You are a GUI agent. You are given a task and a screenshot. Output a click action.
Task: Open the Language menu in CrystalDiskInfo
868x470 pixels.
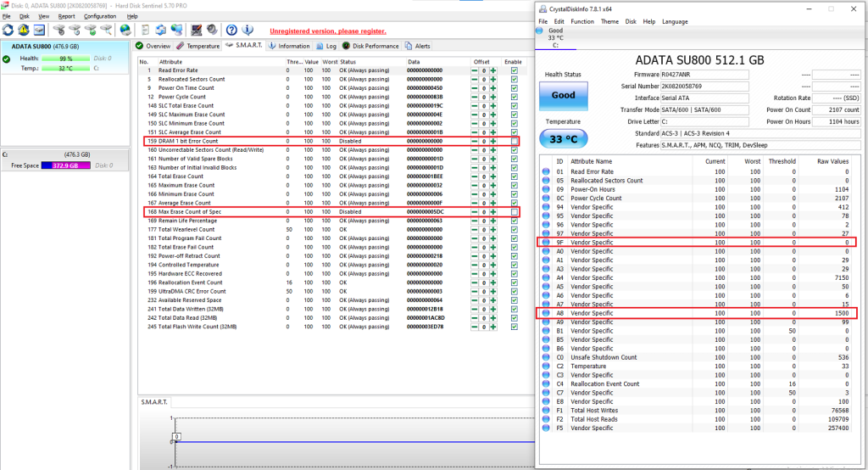675,21
